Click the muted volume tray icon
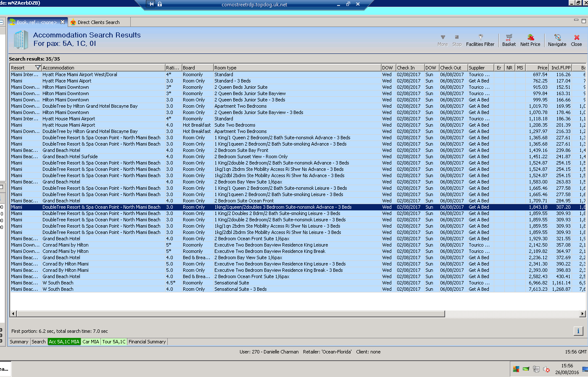588x377 pixels. click(546, 369)
